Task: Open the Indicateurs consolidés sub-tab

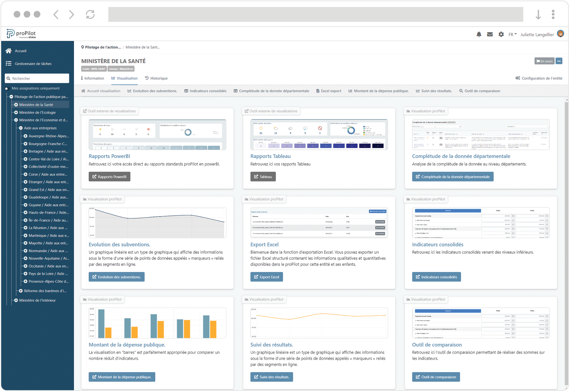Action: (x=205, y=91)
